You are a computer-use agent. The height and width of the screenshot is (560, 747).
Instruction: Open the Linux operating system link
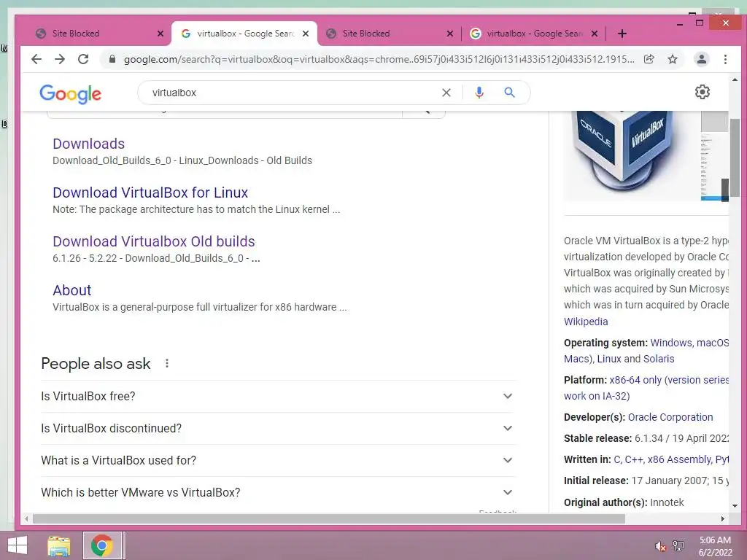(609, 359)
